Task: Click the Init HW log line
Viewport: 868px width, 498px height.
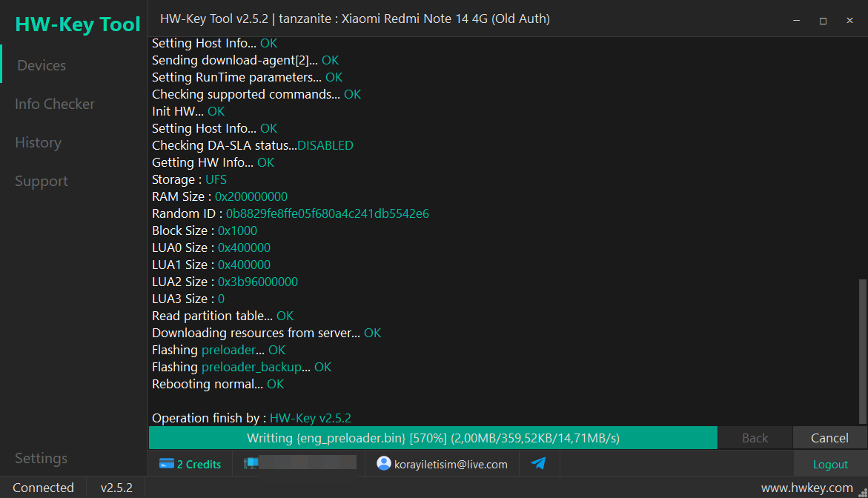Action: point(188,111)
